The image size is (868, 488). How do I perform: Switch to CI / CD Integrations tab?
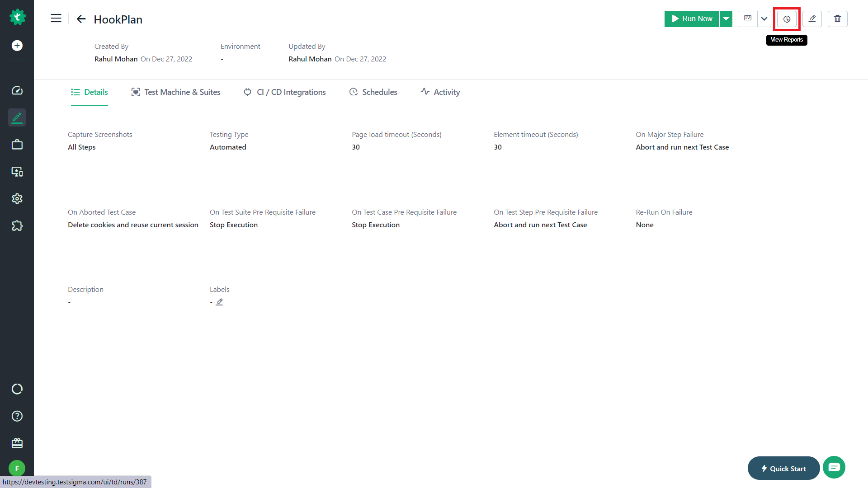tap(285, 92)
